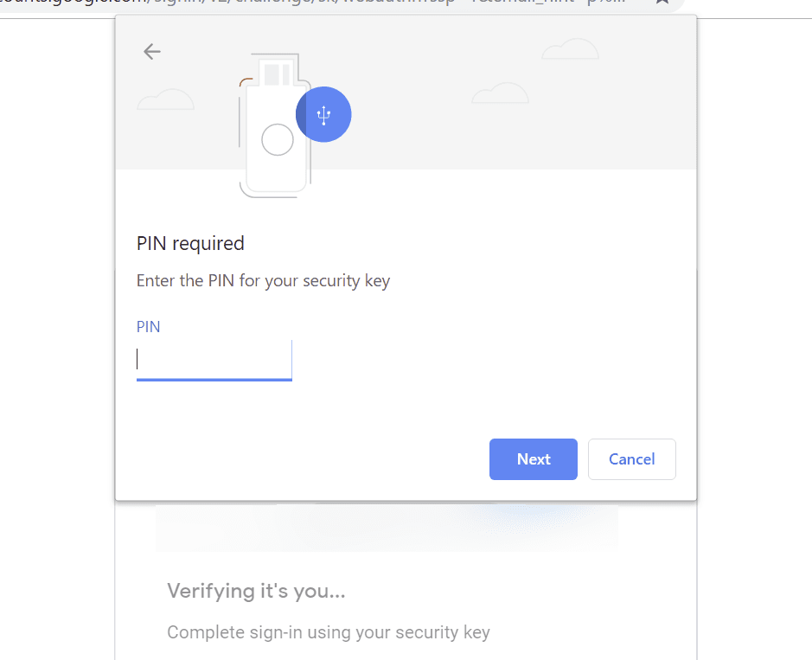
Task: Submit the PIN with the Next button
Action: (x=534, y=459)
